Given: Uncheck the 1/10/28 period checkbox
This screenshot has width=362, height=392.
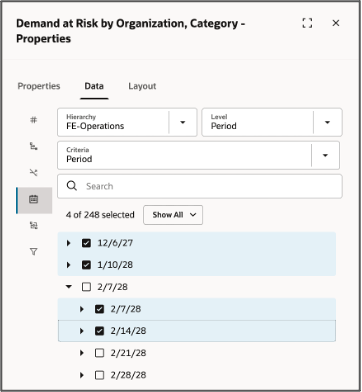Looking at the screenshot, I should pyautogui.click(x=86, y=265).
